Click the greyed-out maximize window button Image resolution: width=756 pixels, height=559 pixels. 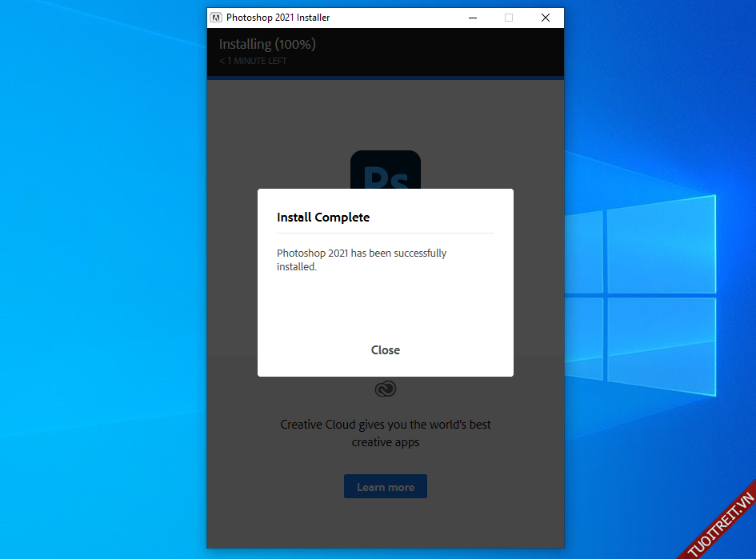pyautogui.click(x=509, y=18)
